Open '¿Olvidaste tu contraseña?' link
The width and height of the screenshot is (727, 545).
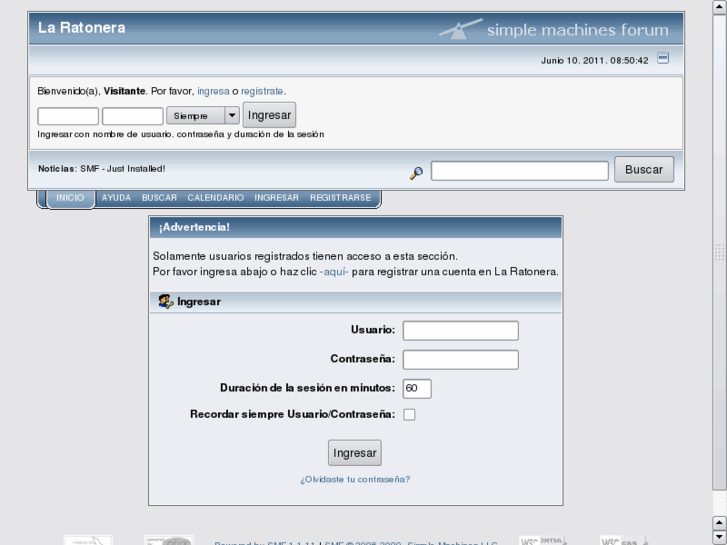click(355, 479)
